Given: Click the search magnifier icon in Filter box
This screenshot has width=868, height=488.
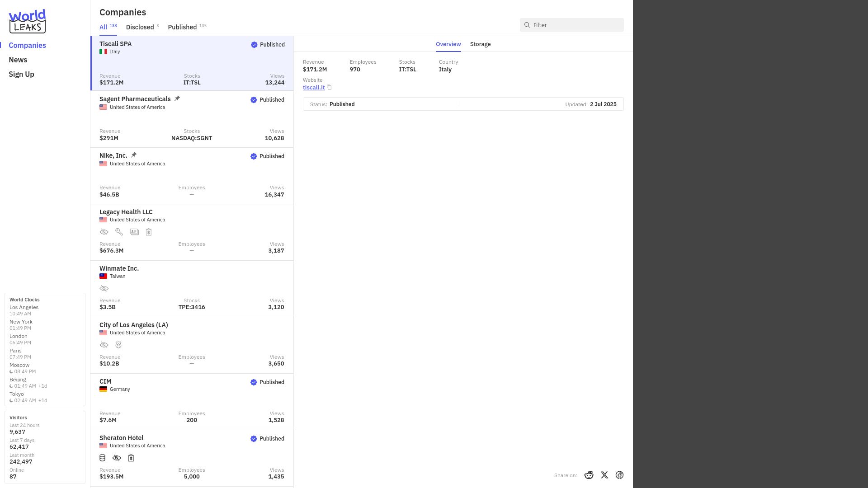Looking at the screenshot, I should pos(527,25).
